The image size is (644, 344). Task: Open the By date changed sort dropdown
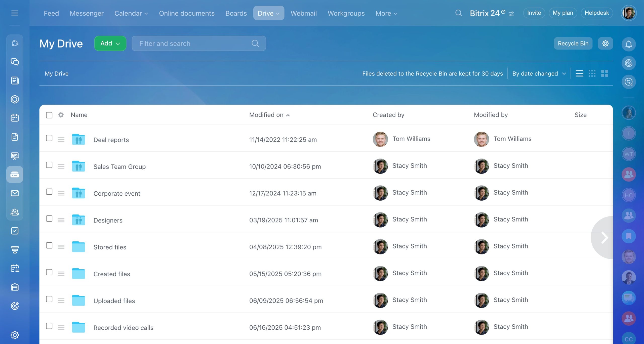pyautogui.click(x=539, y=74)
